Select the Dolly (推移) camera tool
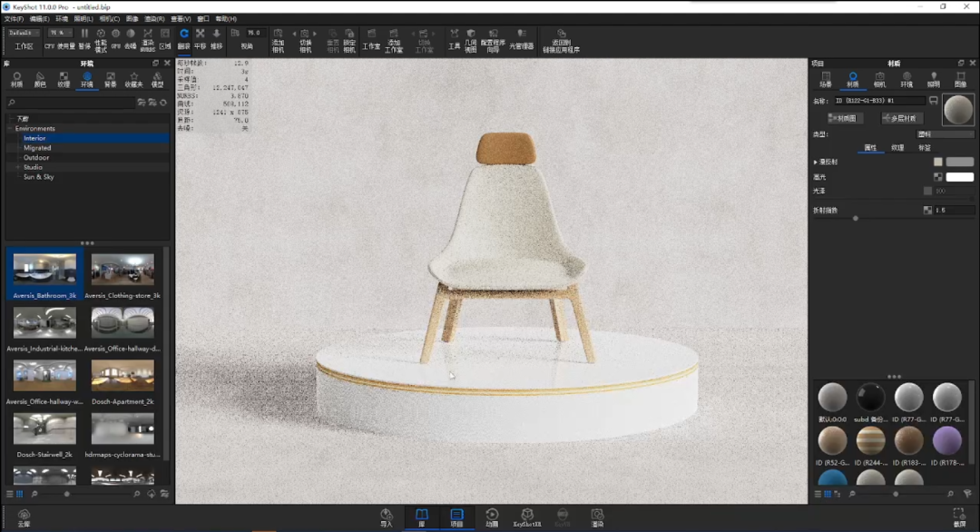This screenshot has width=980, height=532. coord(216,39)
